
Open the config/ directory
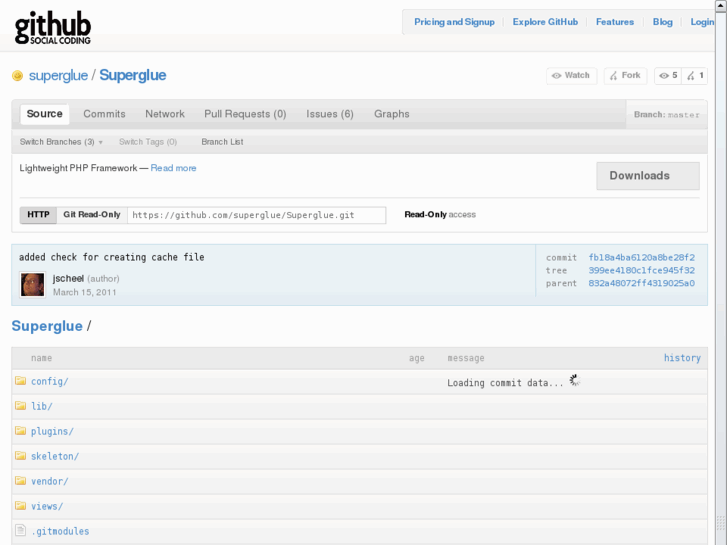(50, 381)
